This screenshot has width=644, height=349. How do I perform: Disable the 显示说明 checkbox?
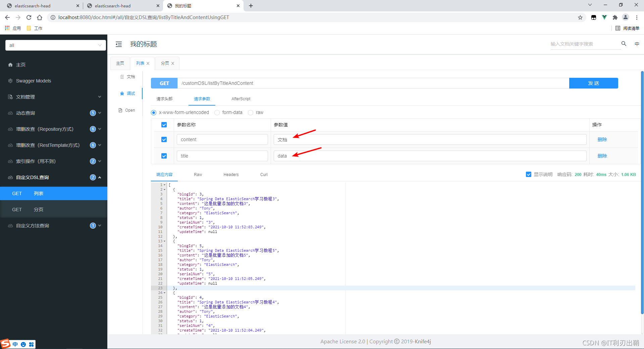[528, 174]
